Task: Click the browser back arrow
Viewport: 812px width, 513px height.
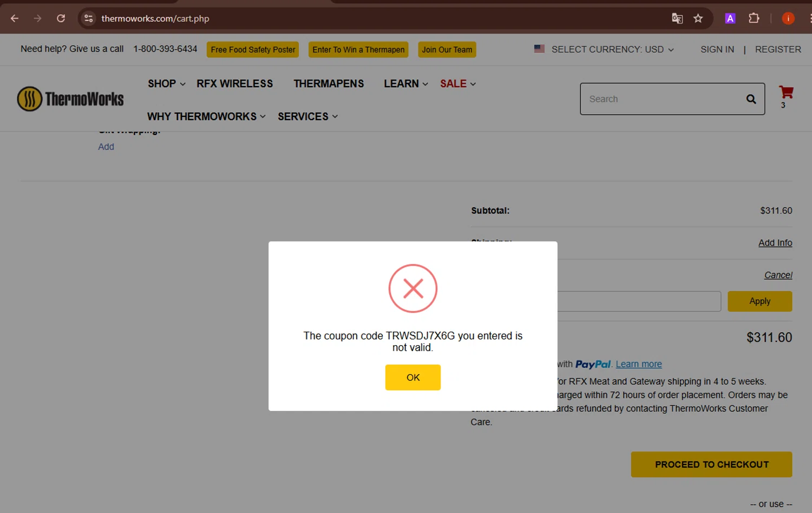Action: [15, 18]
